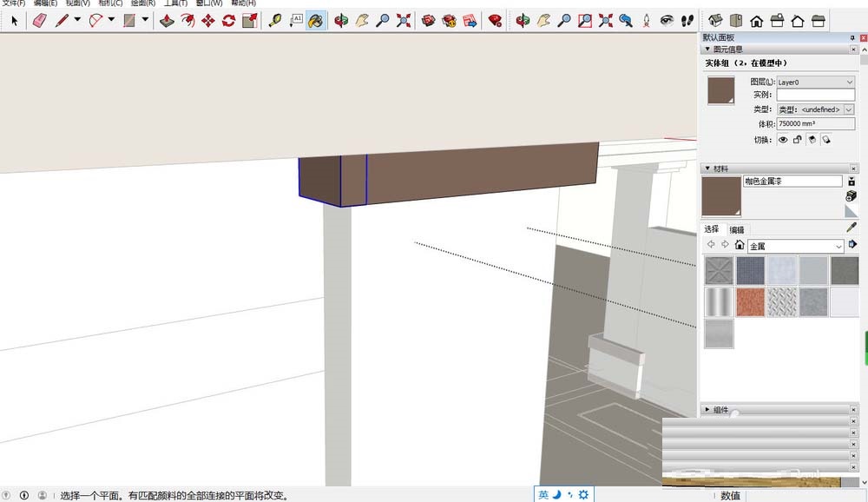This screenshot has width=868, height=502.
Task: Select the Eraser tool
Action: 39,20
